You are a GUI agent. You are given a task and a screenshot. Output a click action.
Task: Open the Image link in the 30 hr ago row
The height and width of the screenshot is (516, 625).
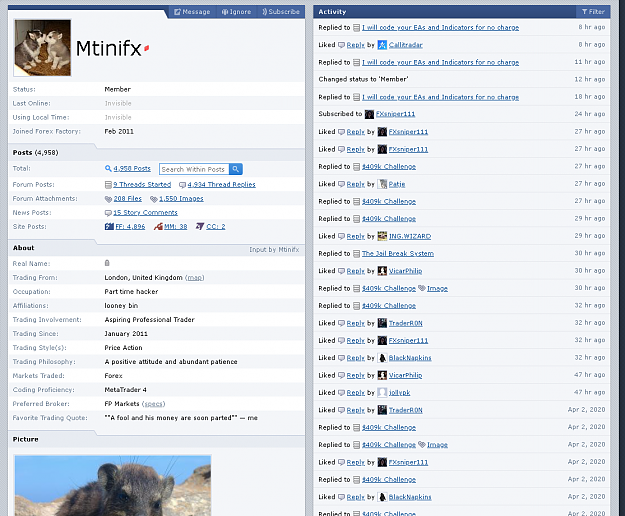point(437,288)
